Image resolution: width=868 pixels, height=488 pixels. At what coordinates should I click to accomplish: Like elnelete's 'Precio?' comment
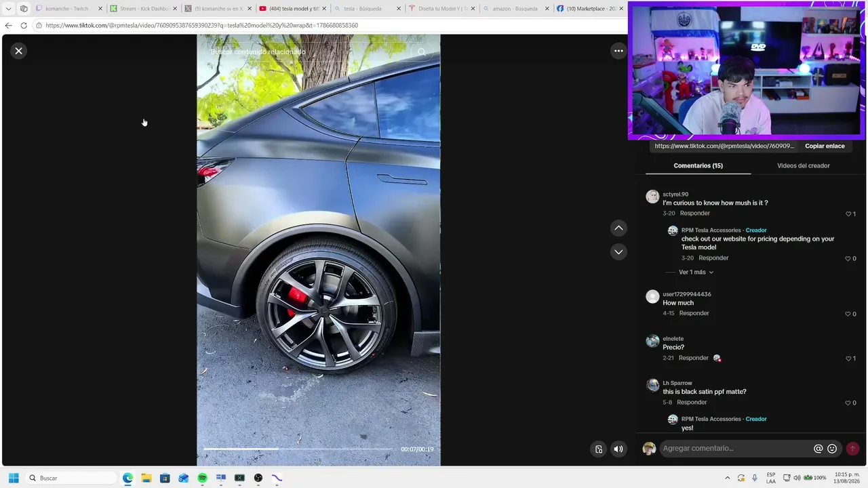pyautogui.click(x=848, y=359)
